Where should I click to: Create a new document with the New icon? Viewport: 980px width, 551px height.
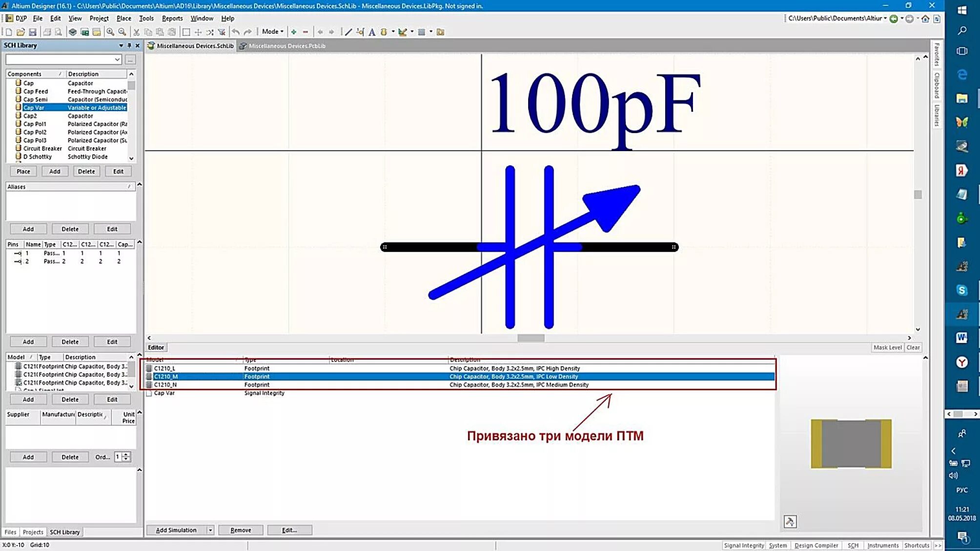coord(8,31)
